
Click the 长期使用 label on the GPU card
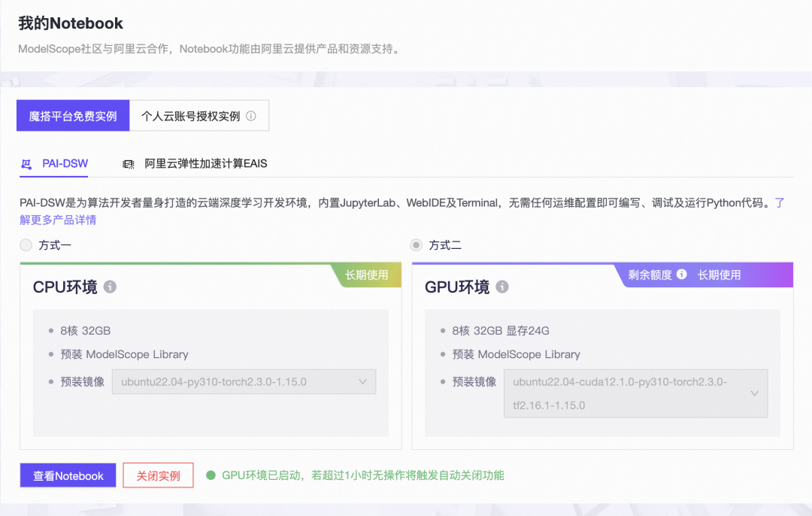pos(719,275)
